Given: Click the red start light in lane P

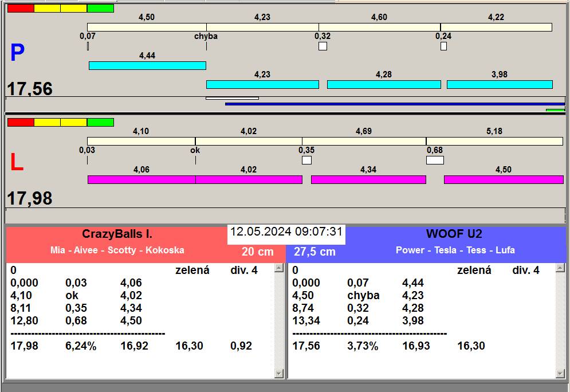Looking at the screenshot, I should click(x=21, y=9).
